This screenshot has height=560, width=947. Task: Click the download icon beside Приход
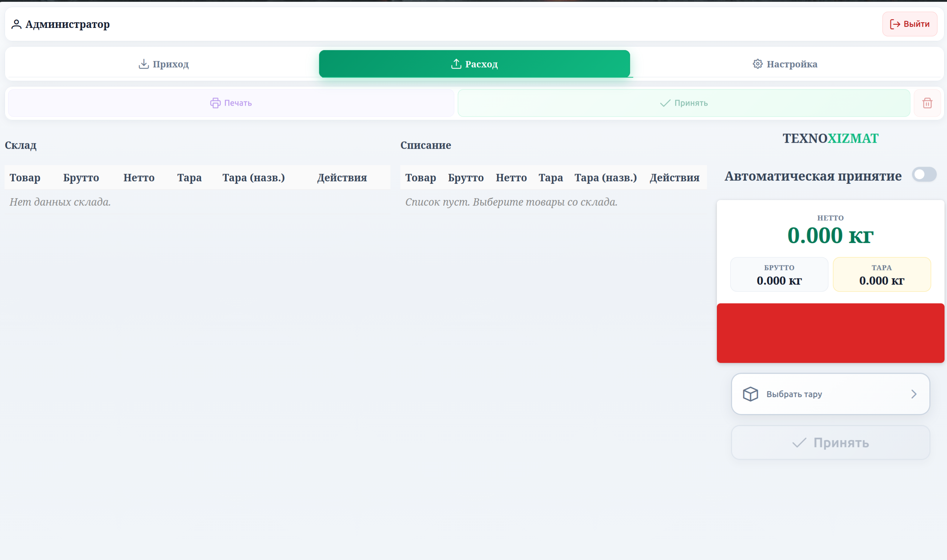144,64
